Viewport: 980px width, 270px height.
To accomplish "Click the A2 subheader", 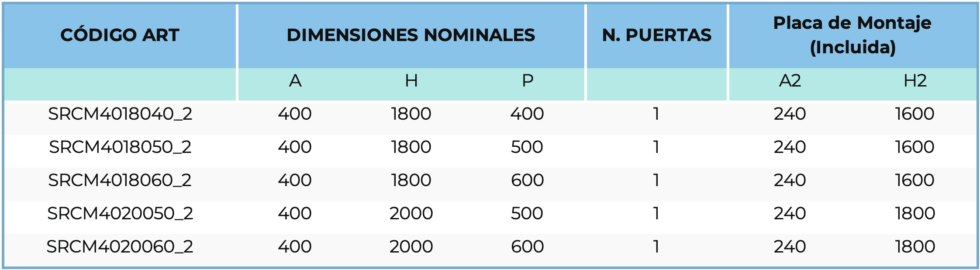I will tap(790, 81).
